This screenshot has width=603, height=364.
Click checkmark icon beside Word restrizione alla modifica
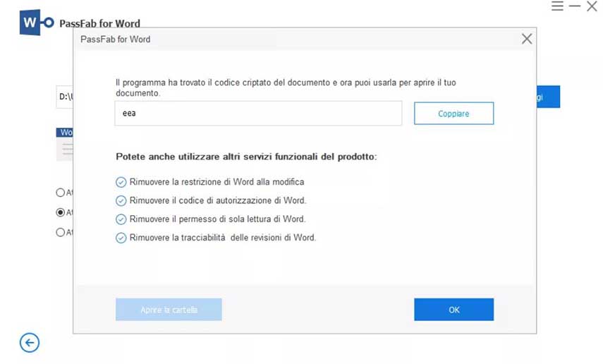[x=121, y=182]
